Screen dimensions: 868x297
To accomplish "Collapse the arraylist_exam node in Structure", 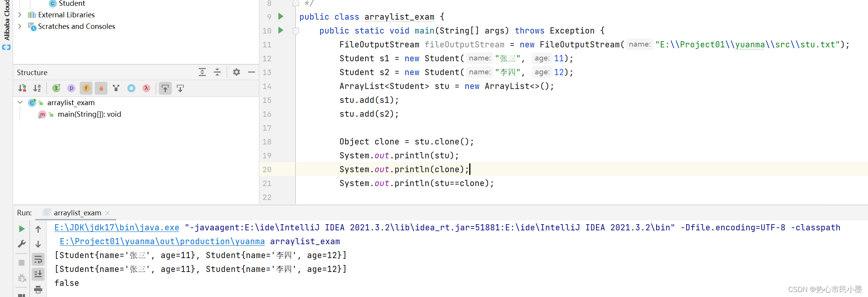I will [x=20, y=102].
